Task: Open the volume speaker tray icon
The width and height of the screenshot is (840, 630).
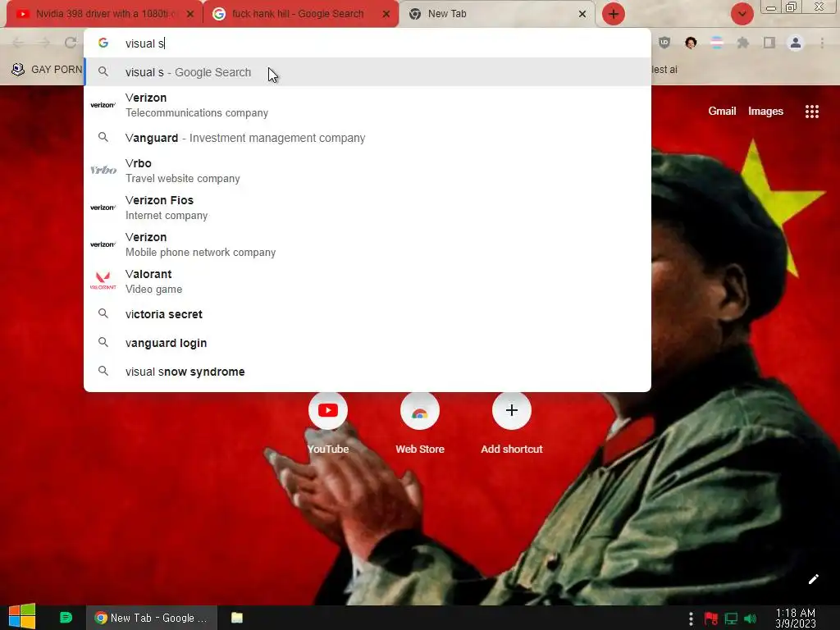Action: [x=750, y=619]
